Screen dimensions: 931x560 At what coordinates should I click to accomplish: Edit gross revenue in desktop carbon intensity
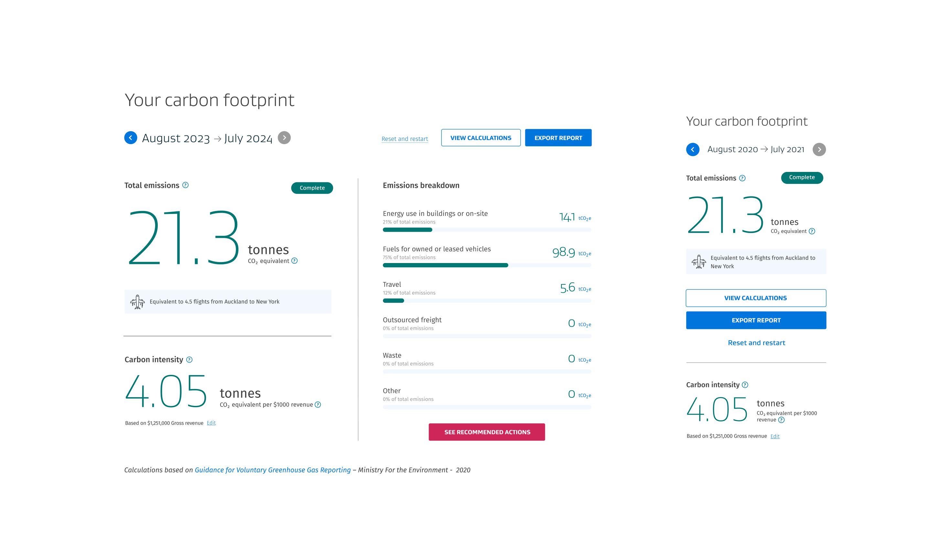(211, 423)
